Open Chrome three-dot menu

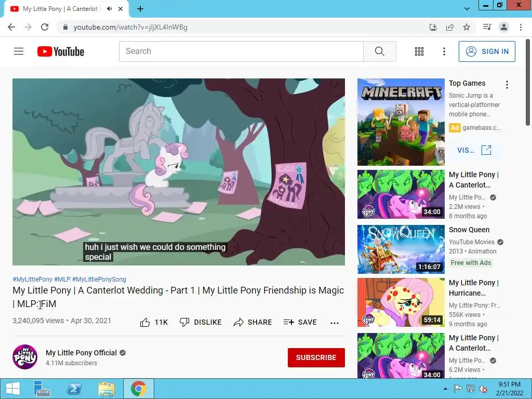click(x=521, y=27)
